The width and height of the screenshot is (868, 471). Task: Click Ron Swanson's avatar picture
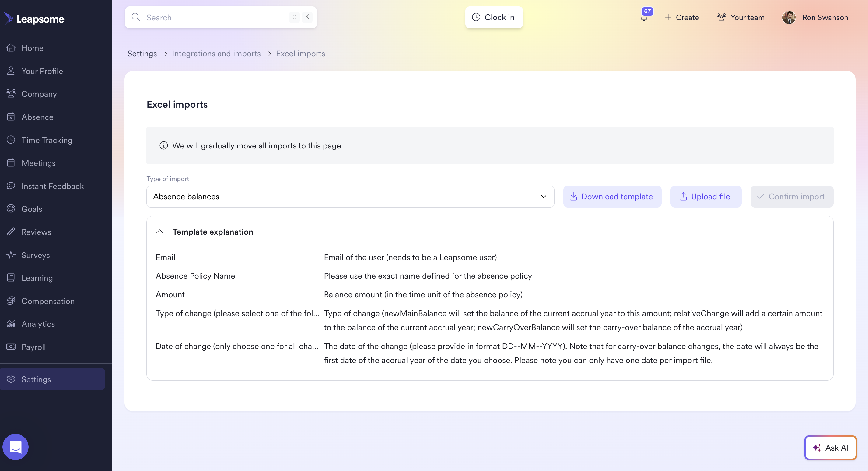point(789,18)
